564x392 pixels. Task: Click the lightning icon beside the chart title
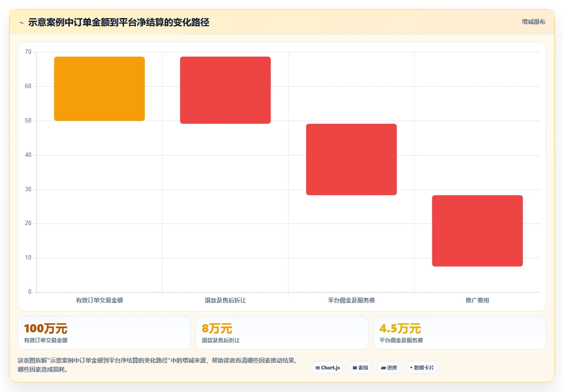click(x=21, y=23)
